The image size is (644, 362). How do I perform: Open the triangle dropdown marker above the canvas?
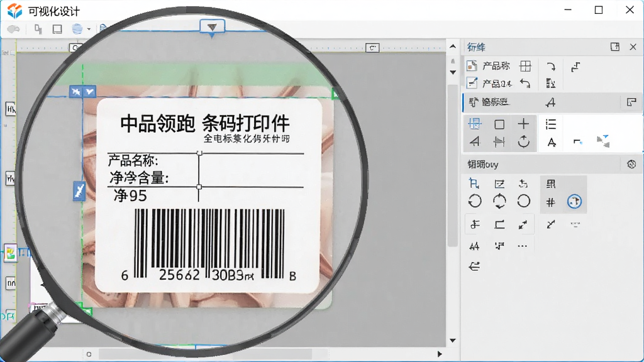[x=212, y=27]
